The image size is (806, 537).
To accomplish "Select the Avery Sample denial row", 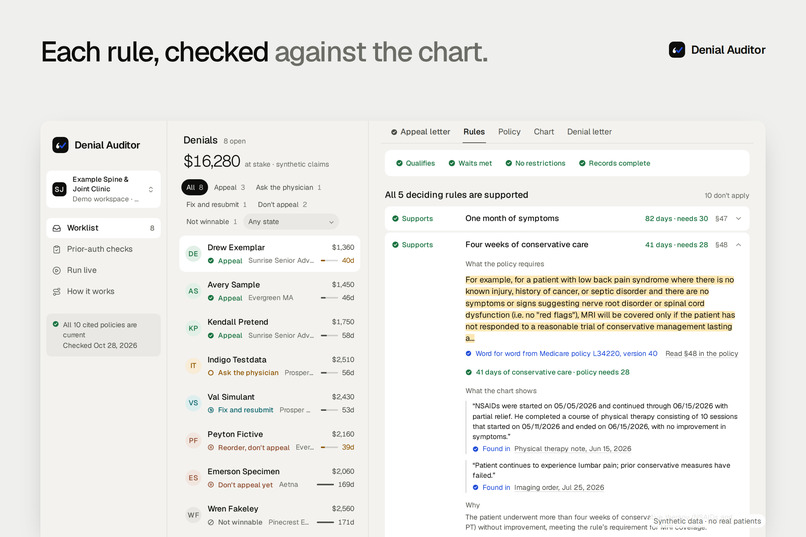I will 269,291.
